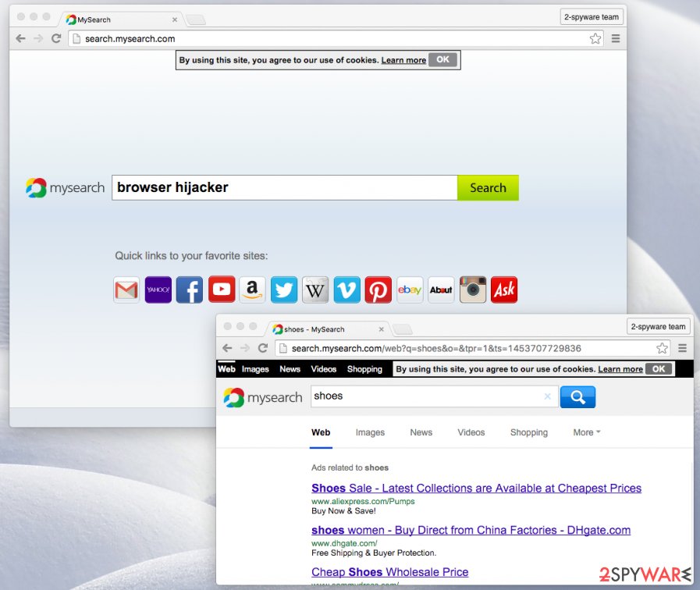This screenshot has width=700, height=590.
Task: Accept cookies with OK on the home page
Action: 442,59
